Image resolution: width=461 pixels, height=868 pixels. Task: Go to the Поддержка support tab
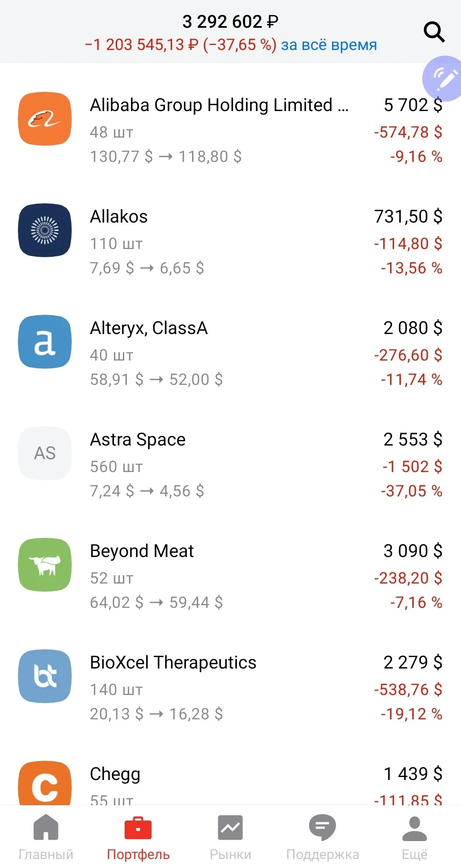click(x=323, y=838)
